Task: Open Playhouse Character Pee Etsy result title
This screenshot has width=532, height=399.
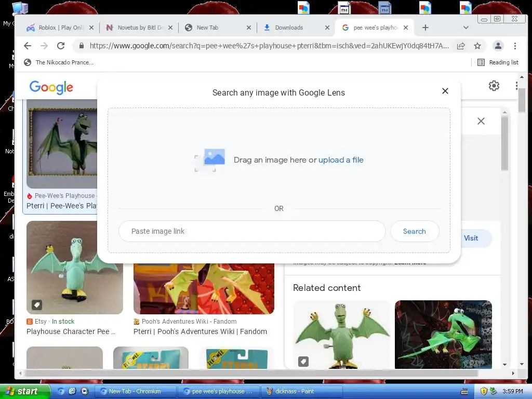Action: click(x=71, y=331)
